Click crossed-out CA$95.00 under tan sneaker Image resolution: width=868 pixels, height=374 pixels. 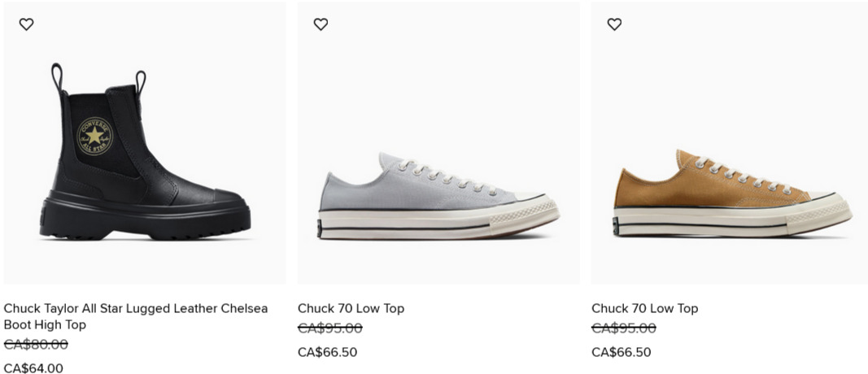tap(623, 328)
